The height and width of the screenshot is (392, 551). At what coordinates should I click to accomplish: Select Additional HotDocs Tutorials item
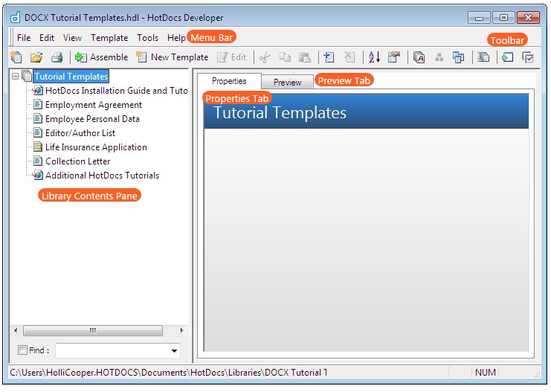tap(103, 175)
